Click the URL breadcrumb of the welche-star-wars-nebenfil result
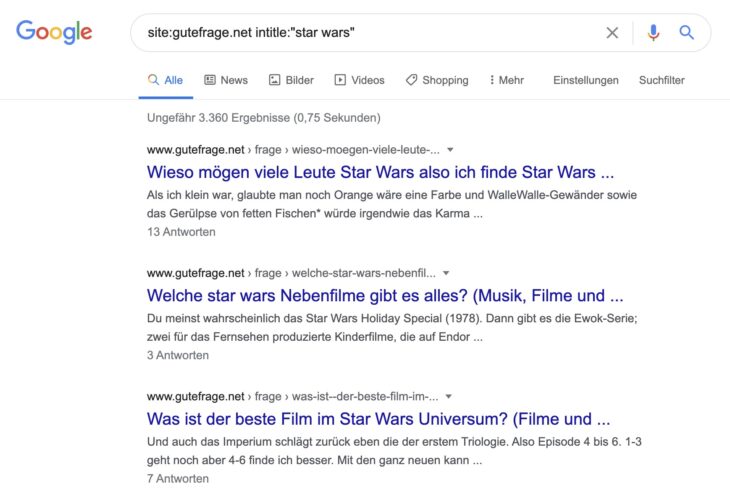 pos(291,273)
